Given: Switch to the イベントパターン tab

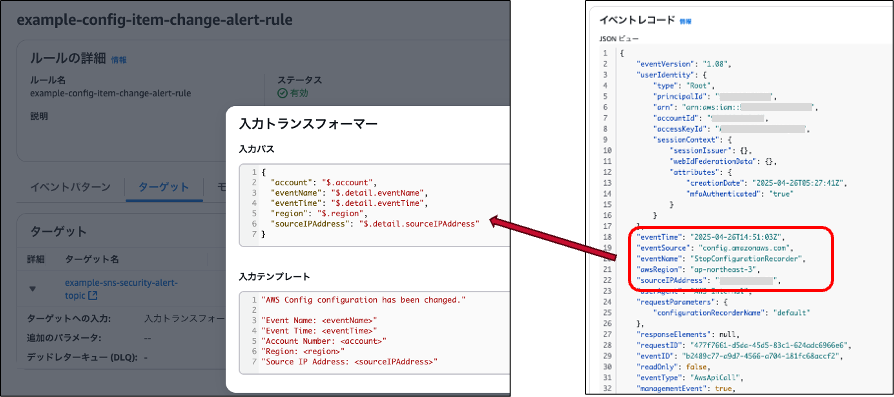Looking at the screenshot, I should 70,187.
